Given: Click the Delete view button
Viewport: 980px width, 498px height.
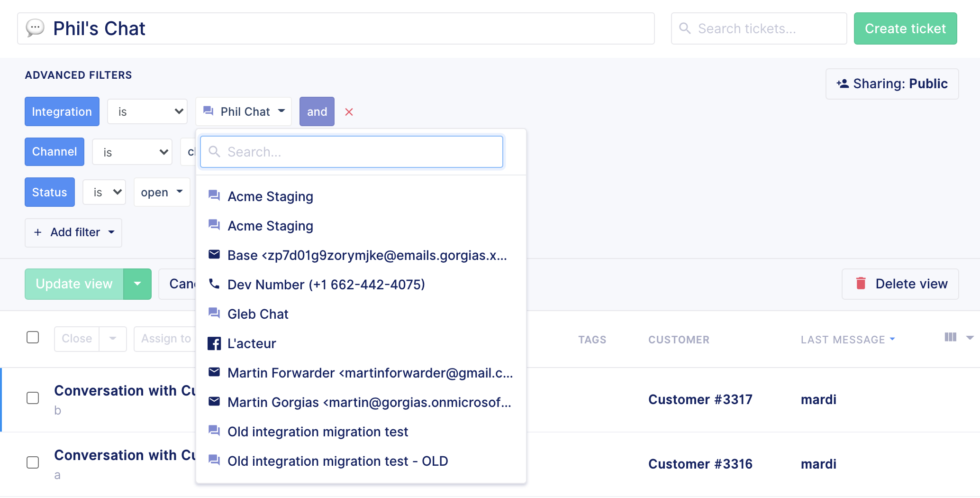Looking at the screenshot, I should [x=900, y=284].
